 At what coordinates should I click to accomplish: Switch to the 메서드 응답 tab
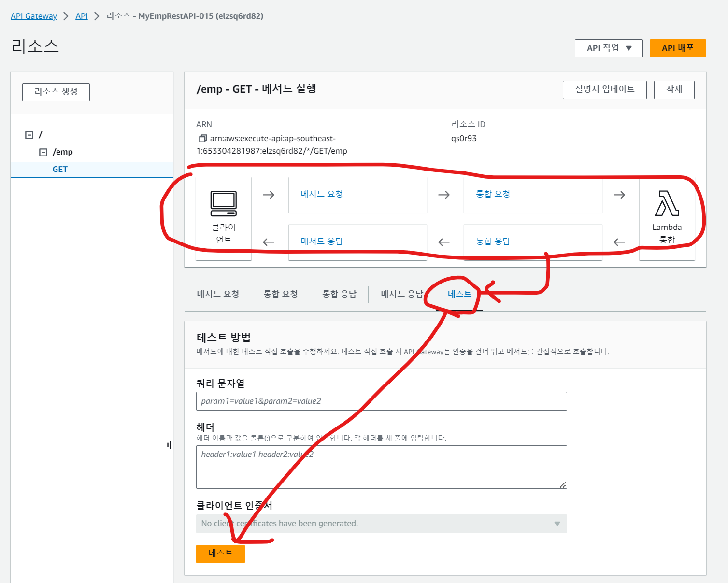click(x=402, y=294)
